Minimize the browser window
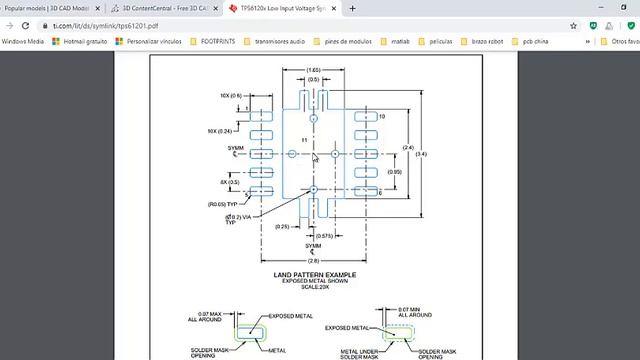 tap(601, 7)
